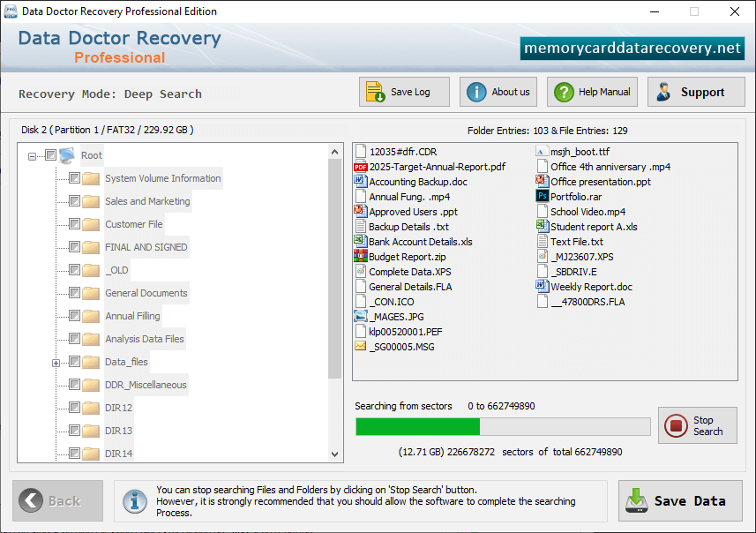Toggle the System Volume Information checkbox
Screen dimensions: 756x533
74,178
